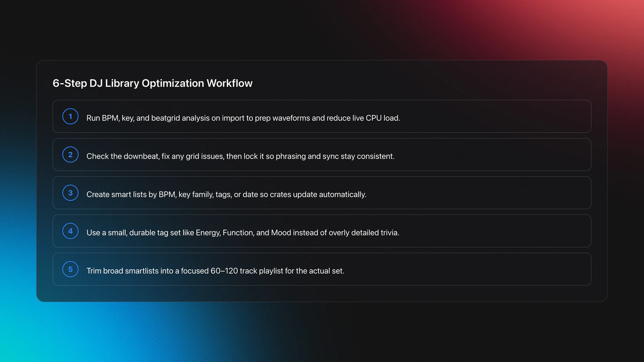The height and width of the screenshot is (362, 644).
Task: Click the step 1 number circle
Action: coord(70,116)
